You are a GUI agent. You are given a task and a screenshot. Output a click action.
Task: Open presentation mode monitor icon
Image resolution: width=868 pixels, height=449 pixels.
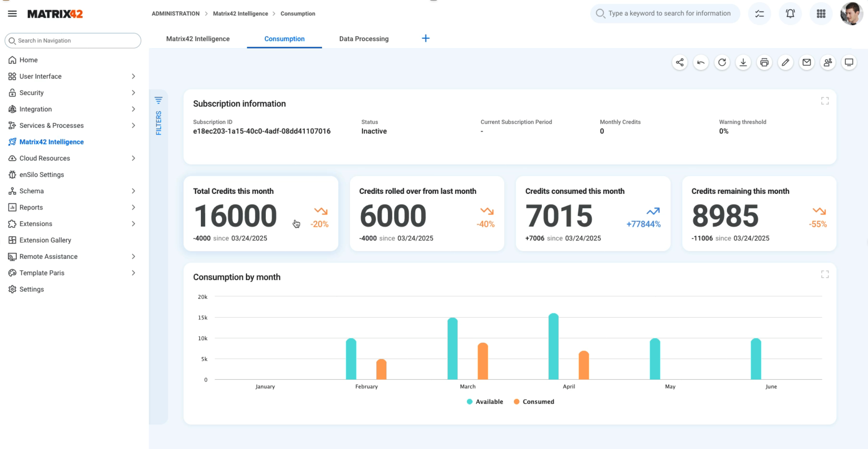pos(849,62)
